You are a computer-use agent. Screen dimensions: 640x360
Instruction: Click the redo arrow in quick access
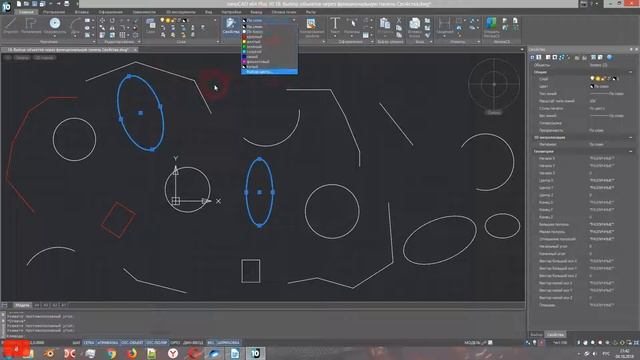(58, 4)
